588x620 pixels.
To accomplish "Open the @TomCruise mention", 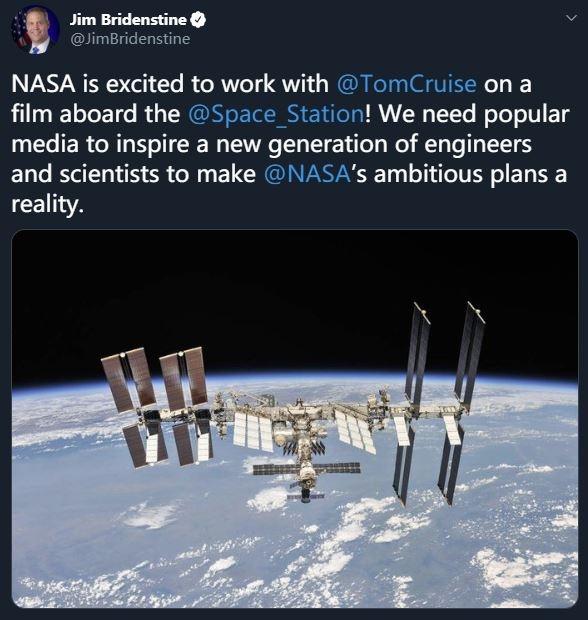I will coord(406,83).
